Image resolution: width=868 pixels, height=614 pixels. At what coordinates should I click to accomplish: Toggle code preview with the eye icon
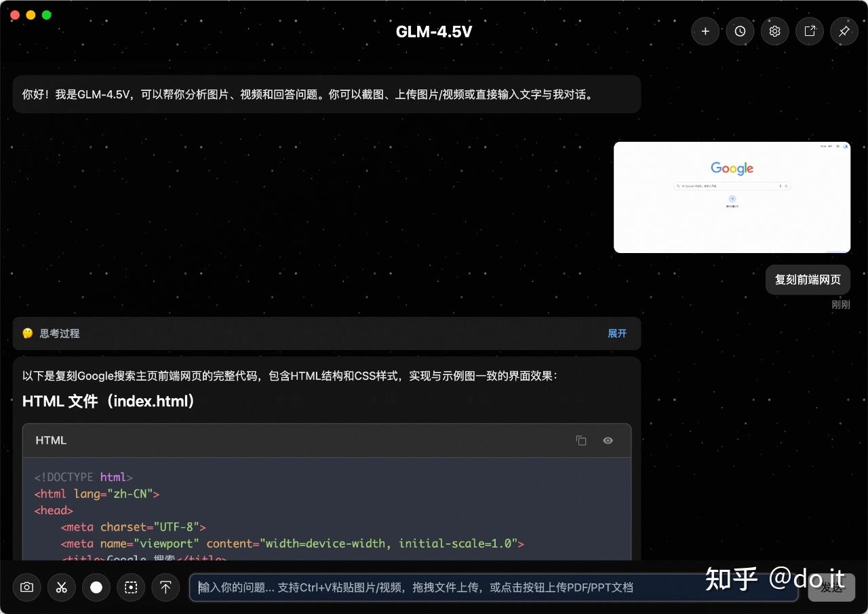[x=607, y=440]
